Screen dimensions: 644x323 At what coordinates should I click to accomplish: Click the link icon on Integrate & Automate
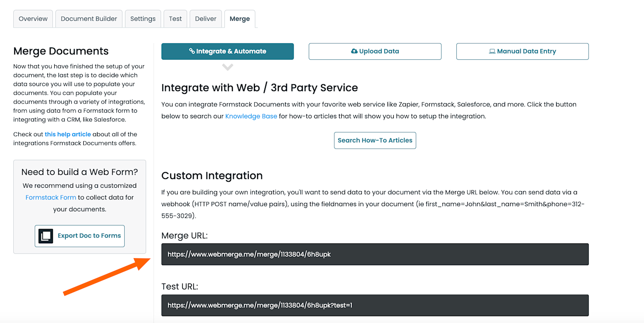pos(192,52)
